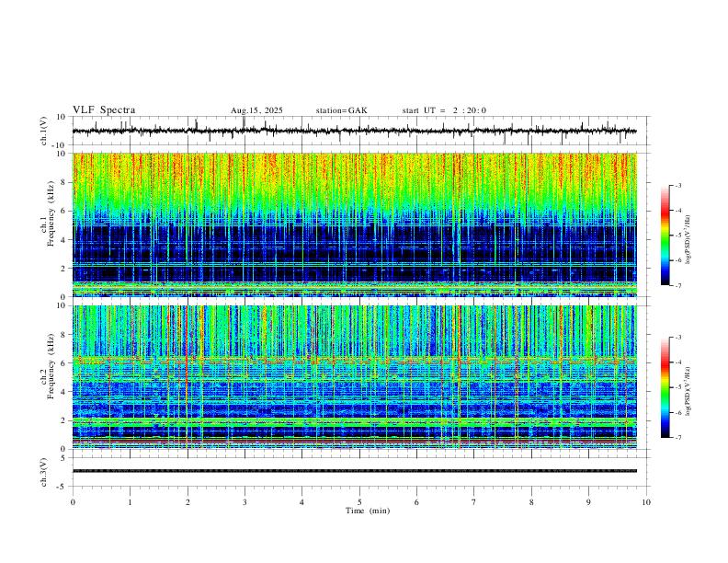Click inside the ch.2 spectrogram panel
Screen dimensions: 728x563
(x=354, y=377)
